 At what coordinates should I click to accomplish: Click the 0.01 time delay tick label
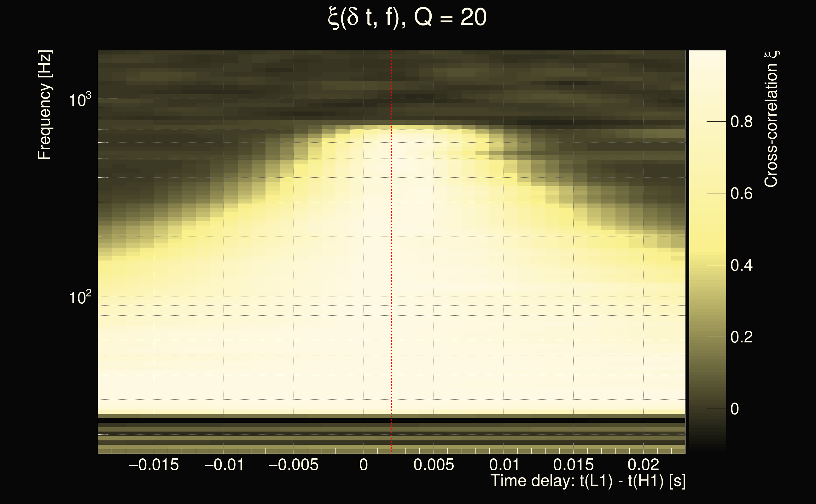(x=504, y=465)
